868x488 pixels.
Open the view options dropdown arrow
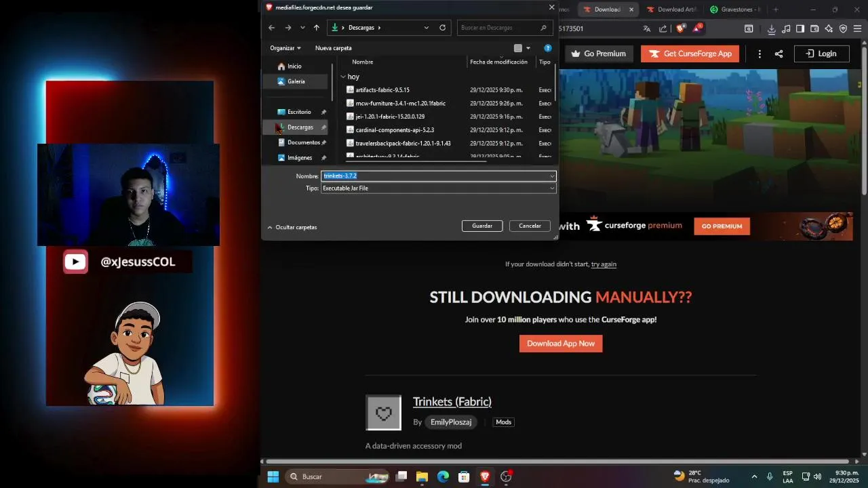pos(528,48)
